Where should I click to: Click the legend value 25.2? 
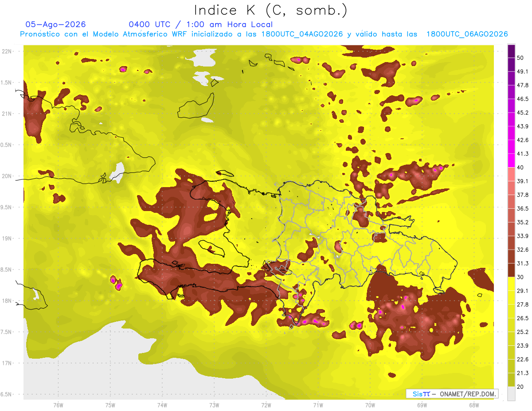click(523, 332)
